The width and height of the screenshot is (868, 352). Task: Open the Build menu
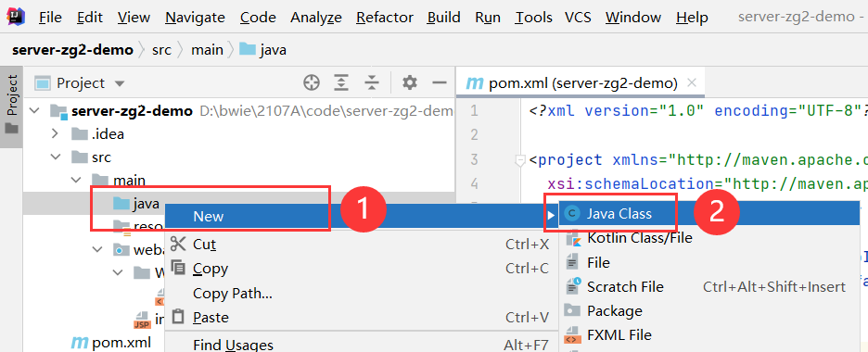click(x=443, y=17)
